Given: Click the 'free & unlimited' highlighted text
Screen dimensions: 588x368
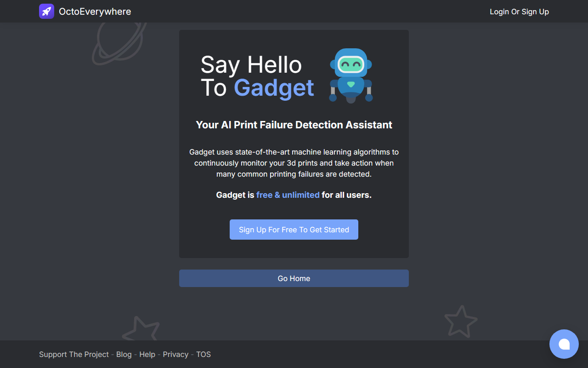Looking at the screenshot, I should [288, 195].
